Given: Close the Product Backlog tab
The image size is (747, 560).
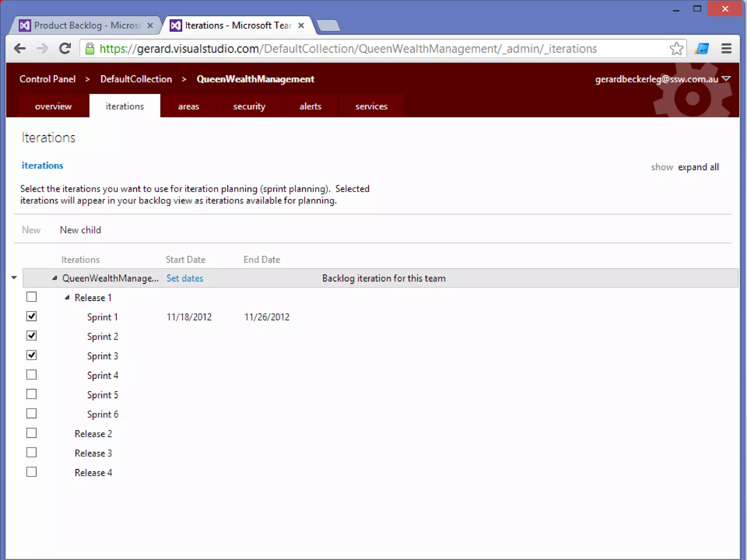Looking at the screenshot, I should pyautogui.click(x=150, y=26).
